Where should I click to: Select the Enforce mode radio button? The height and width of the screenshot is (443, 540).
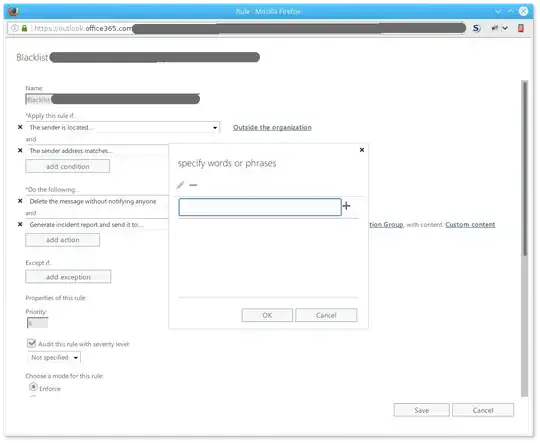pos(33,387)
